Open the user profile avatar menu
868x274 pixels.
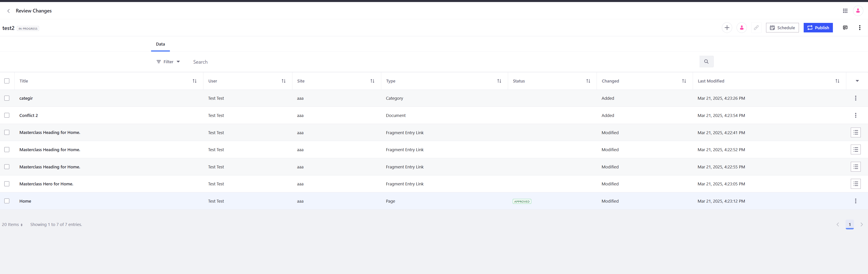(x=858, y=11)
